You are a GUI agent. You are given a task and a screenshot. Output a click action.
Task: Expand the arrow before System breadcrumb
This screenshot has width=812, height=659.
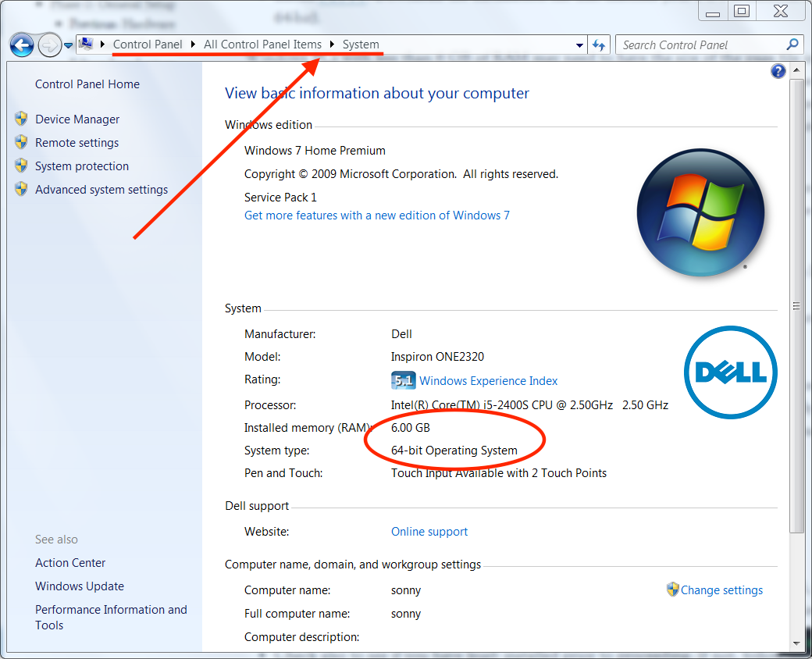[x=332, y=45]
